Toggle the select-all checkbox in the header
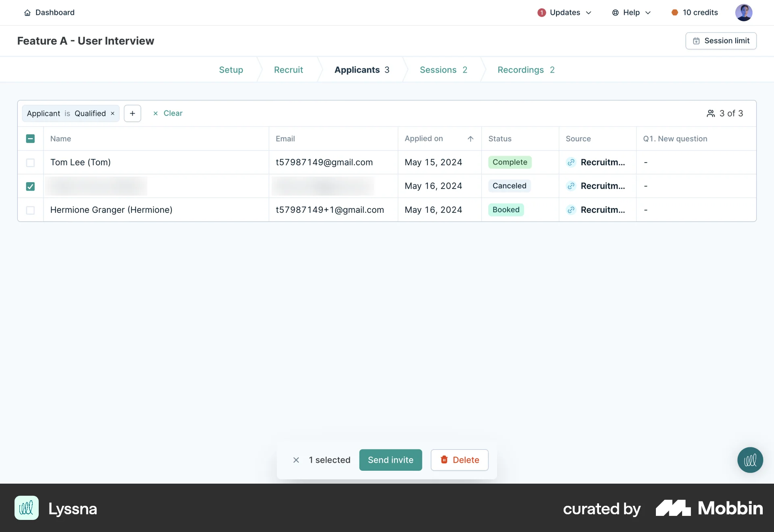 [30, 138]
